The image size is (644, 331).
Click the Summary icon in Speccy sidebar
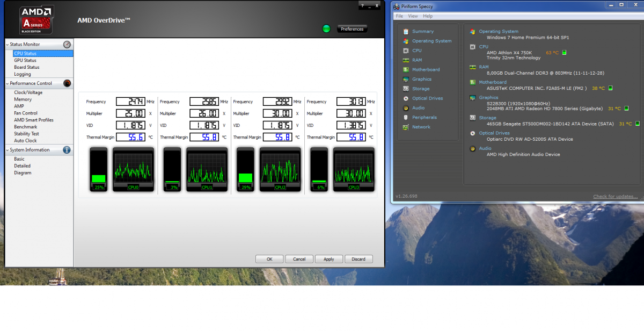coord(406,32)
